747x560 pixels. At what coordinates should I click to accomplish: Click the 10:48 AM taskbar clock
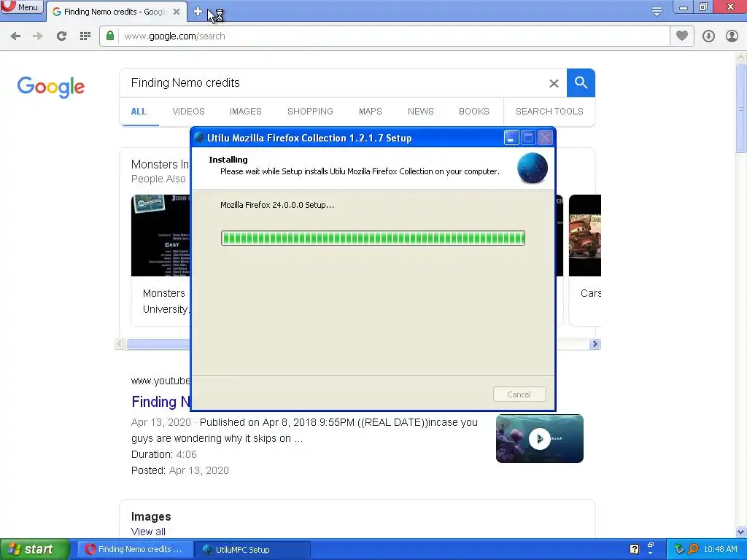coord(720,549)
